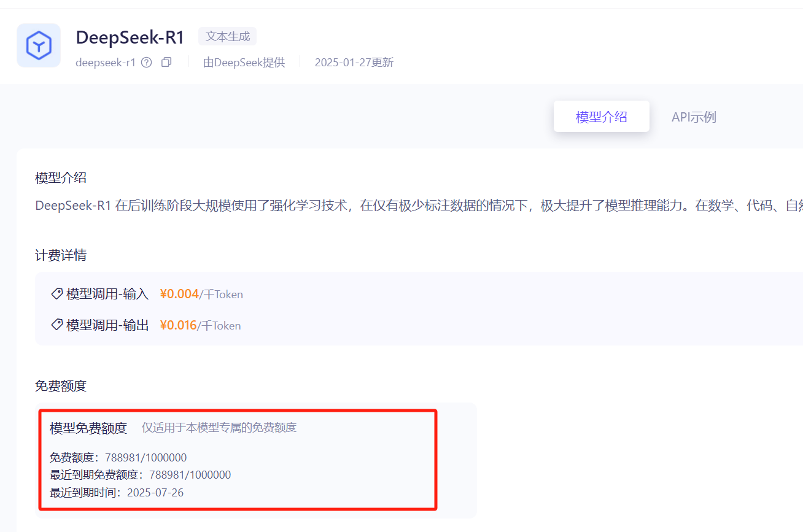Click the 模型调用-输出 label
803x532 pixels.
(107, 325)
